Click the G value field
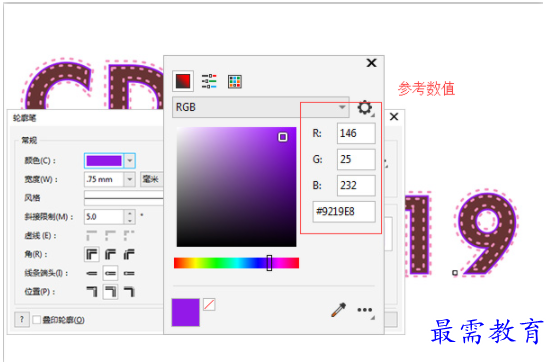This screenshot has width=552, height=363. pyautogui.click(x=356, y=159)
